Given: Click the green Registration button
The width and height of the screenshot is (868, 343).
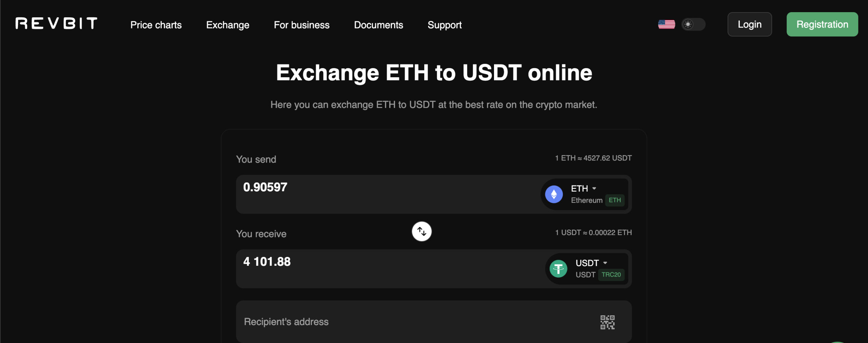Looking at the screenshot, I should point(822,24).
